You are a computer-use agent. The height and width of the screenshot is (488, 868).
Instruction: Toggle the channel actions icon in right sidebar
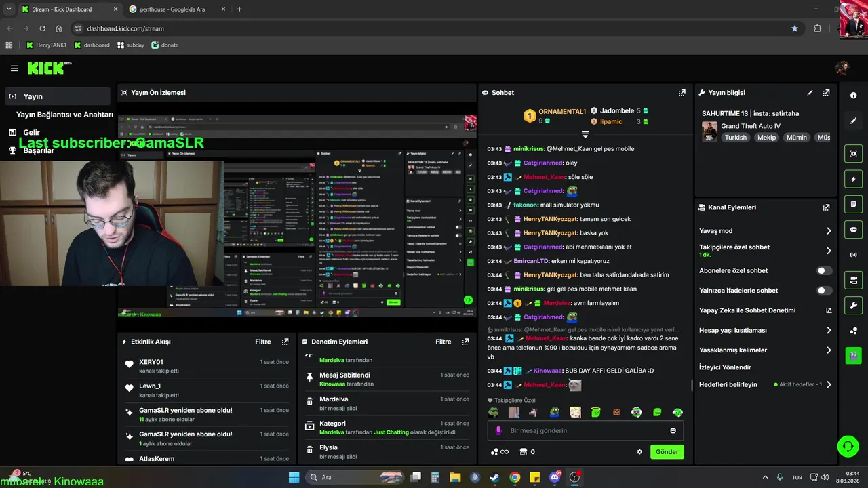853,280
